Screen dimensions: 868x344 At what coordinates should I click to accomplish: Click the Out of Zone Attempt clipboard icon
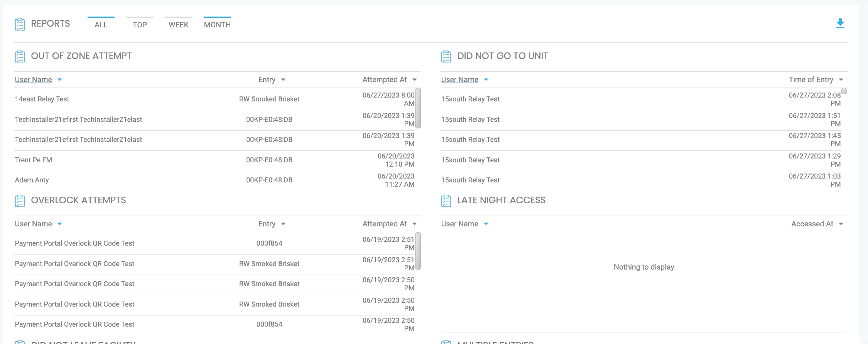[x=20, y=56]
